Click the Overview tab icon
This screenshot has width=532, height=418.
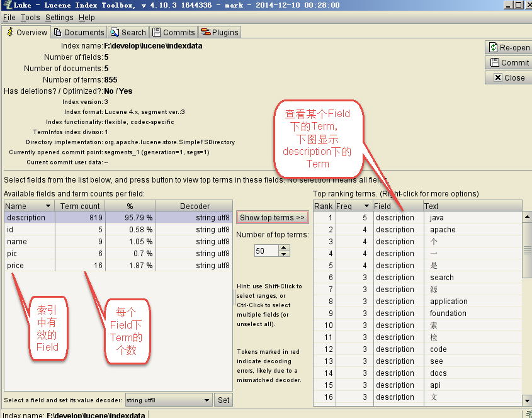coord(10,32)
